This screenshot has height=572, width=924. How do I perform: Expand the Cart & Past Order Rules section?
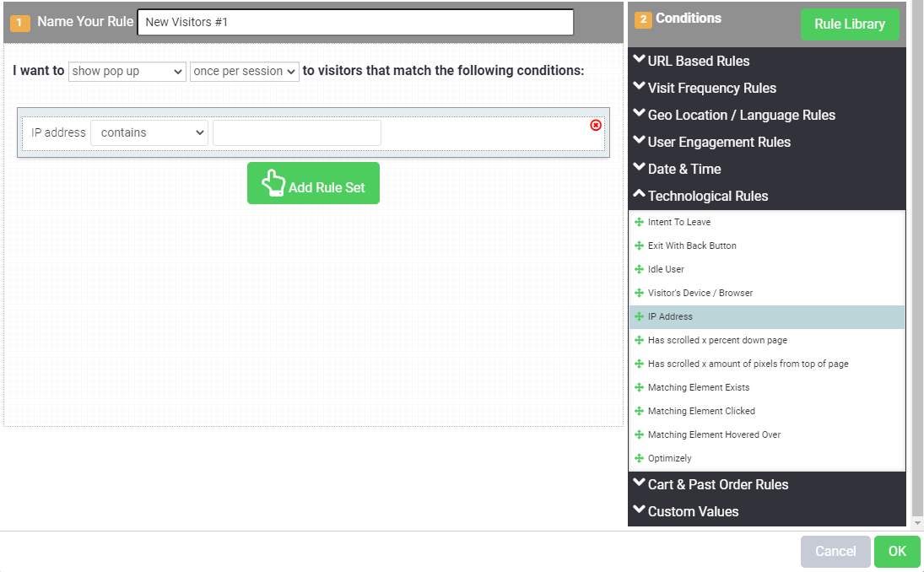click(x=717, y=484)
